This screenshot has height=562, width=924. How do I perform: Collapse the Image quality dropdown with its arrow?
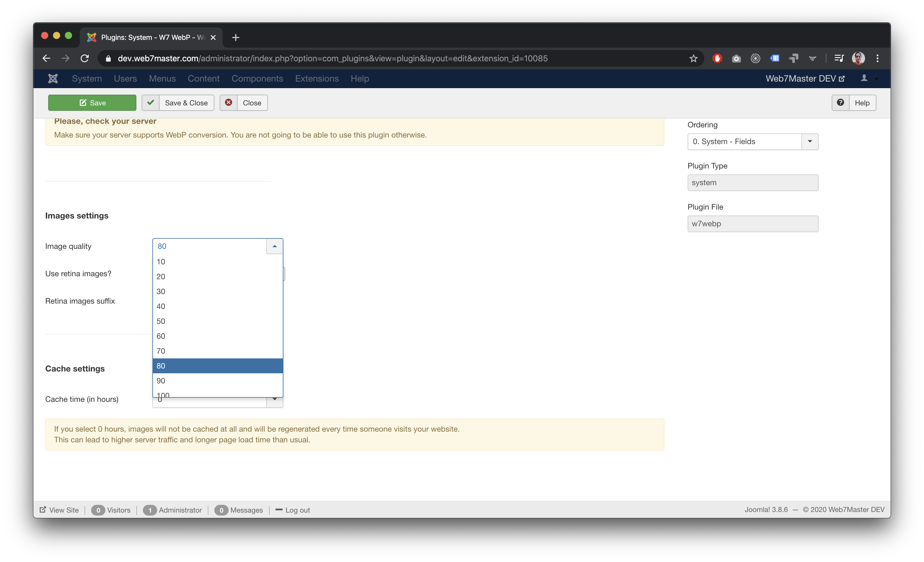click(x=274, y=246)
